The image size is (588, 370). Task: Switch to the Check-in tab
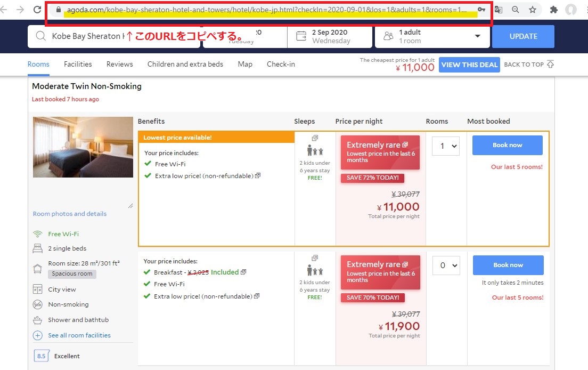point(281,64)
